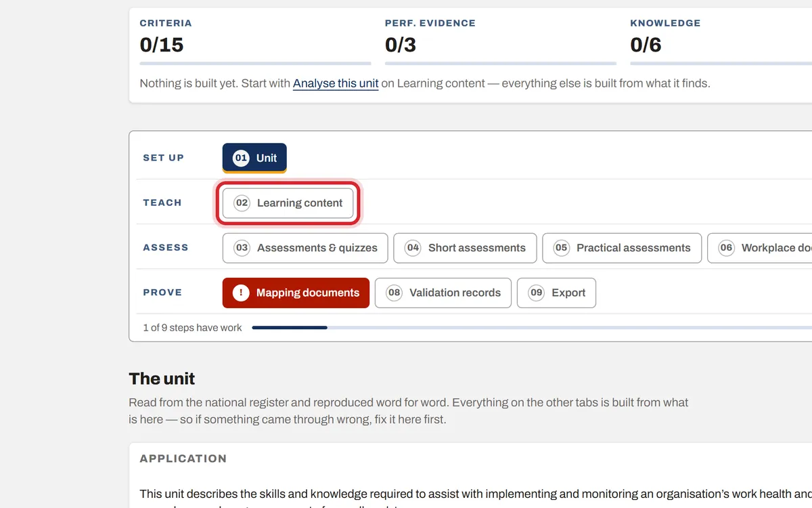
Task: Click the 08 step number badge
Action: coord(394,293)
